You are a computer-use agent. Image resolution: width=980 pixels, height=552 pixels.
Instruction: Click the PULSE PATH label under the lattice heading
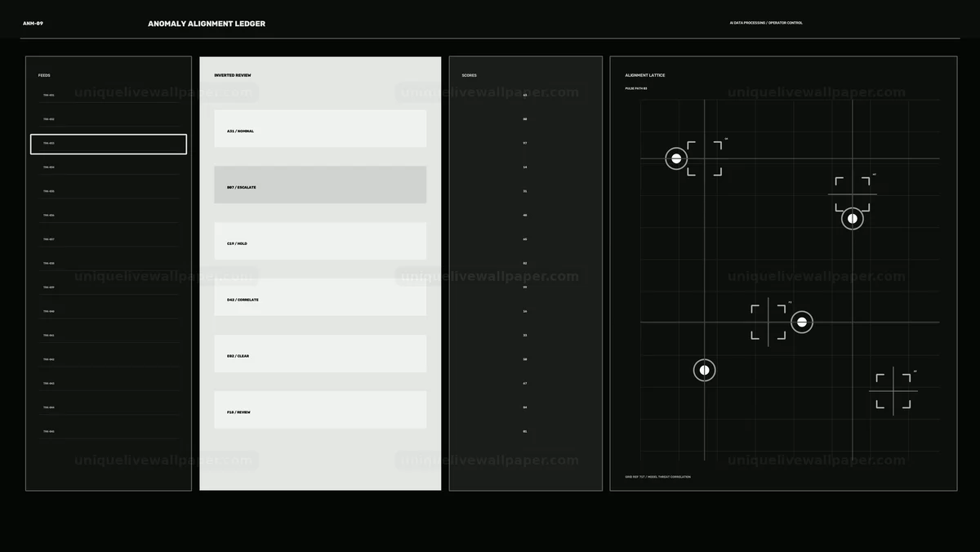[636, 88]
